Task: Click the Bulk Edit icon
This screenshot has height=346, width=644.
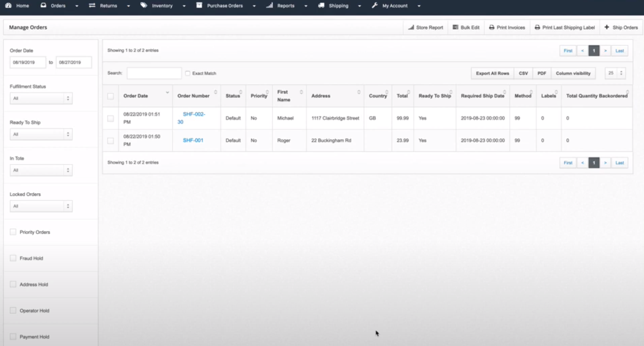Action: tap(457, 27)
